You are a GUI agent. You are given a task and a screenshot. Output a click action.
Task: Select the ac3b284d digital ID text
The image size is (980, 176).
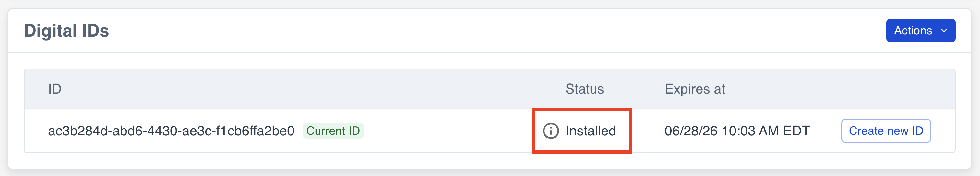click(x=171, y=131)
